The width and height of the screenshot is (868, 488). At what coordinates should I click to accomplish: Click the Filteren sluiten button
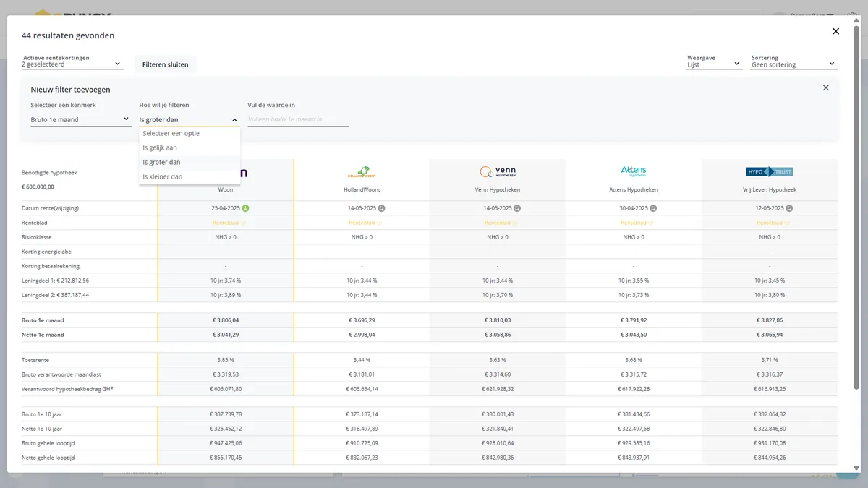(166, 64)
